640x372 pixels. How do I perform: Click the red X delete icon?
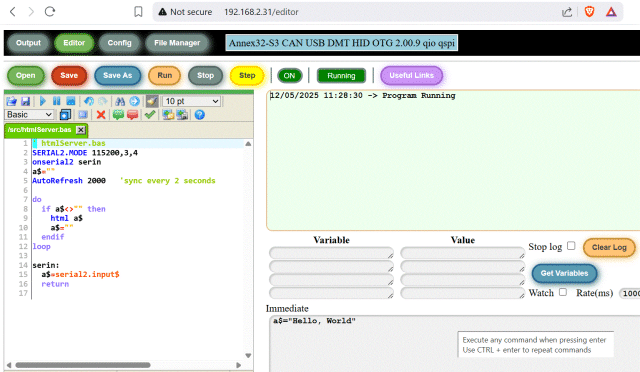click(x=101, y=115)
